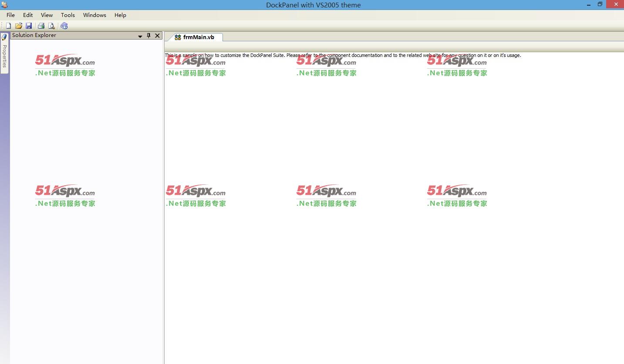Click the application icon in title bar
The width and height of the screenshot is (624, 364).
[4, 5]
